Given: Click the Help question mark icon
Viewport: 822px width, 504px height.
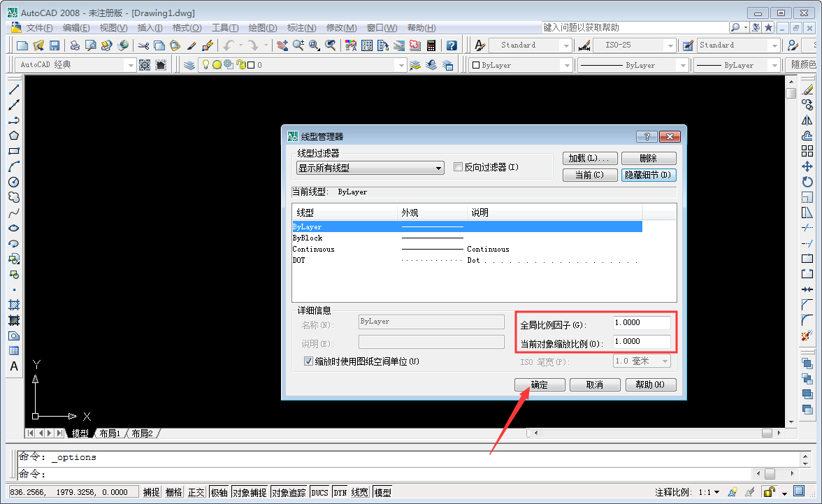Looking at the screenshot, I should click(452, 45).
